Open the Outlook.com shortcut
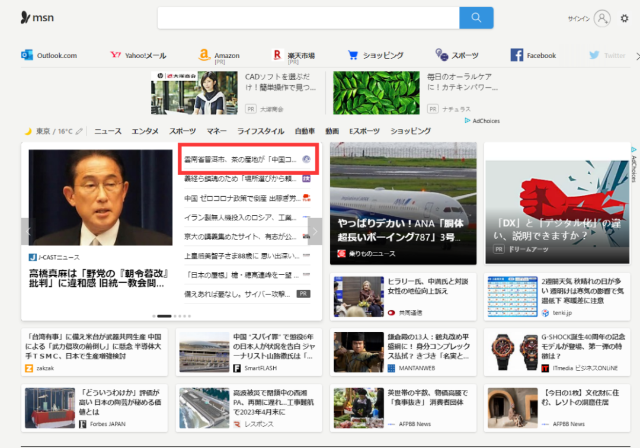Viewport: 640px width, 448px height. click(49, 55)
